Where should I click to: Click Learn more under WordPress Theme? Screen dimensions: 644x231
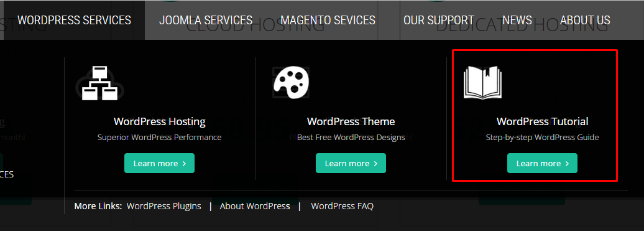click(x=351, y=163)
